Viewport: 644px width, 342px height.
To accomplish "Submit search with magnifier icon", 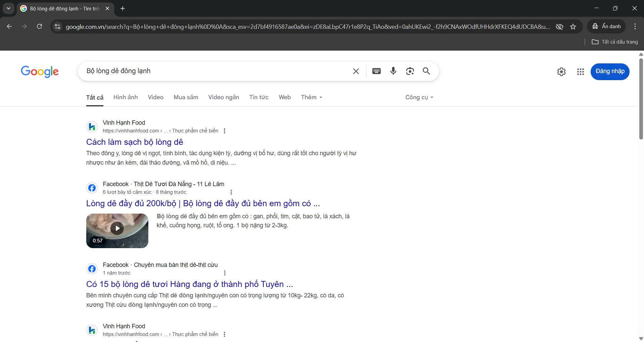I will pyautogui.click(x=426, y=71).
